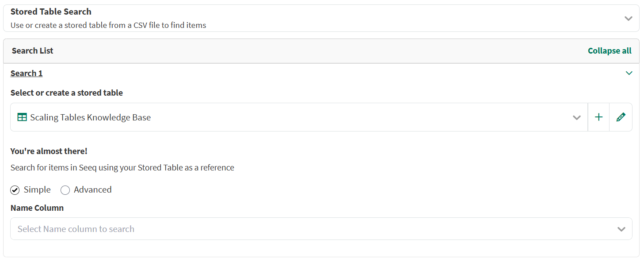The height and width of the screenshot is (259, 644).
Task: Click the "You're almost there!" heading
Action: pyautogui.click(x=49, y=151)
